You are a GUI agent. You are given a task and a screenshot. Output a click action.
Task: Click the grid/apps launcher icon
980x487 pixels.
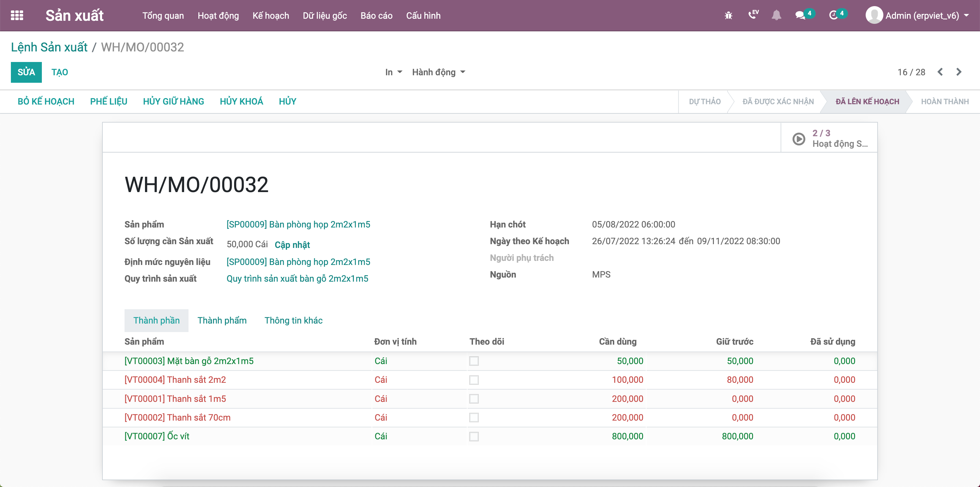pos(17,16)
